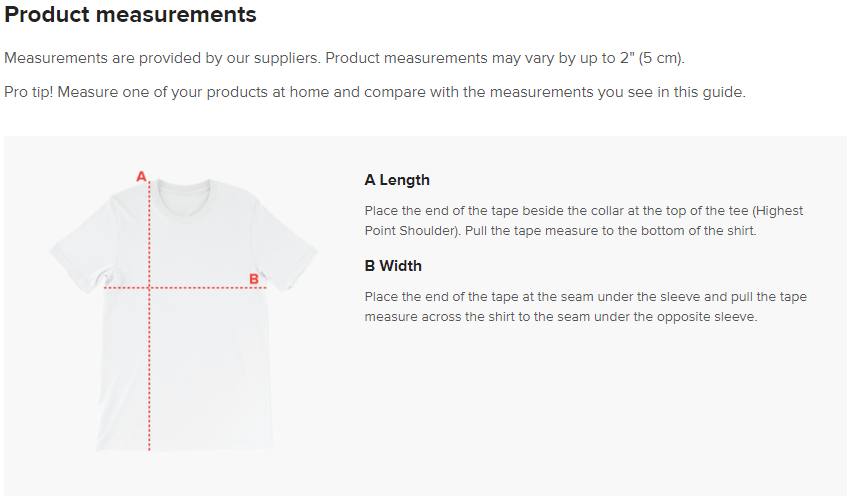Click where the two dotted lines intersect
This screenshot has width=853, height=502.
coord(150,288)
